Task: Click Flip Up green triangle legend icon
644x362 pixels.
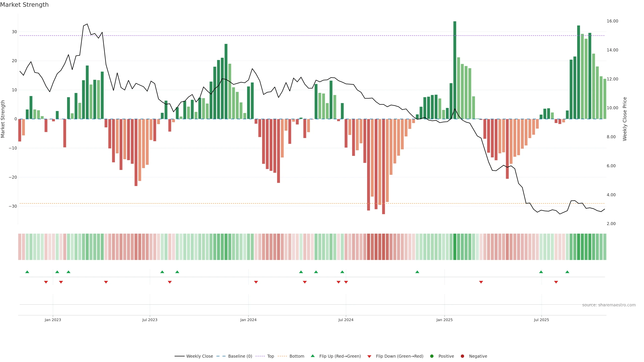Action: click(312, 356)
